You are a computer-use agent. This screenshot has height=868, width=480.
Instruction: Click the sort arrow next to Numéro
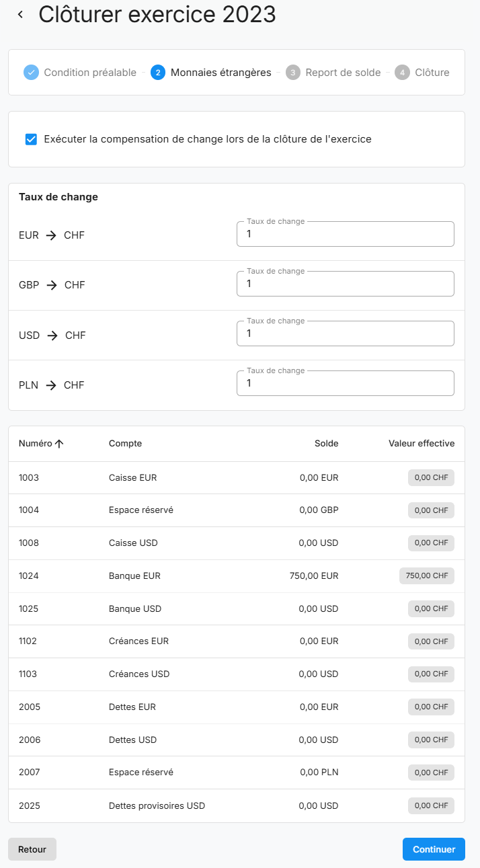[x=59, y=444]
